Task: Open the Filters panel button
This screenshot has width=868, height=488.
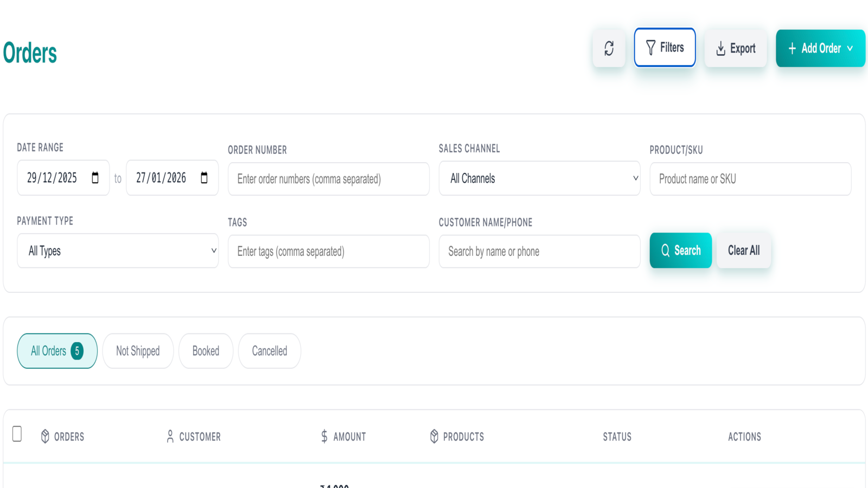Action: [665, 48]
